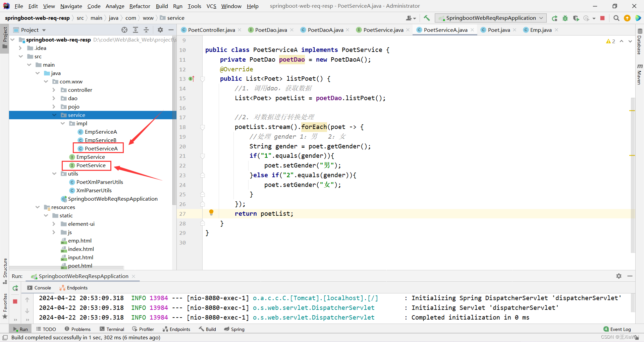644x342 pixels.
Task: Expand the .idea folder
Action: (20, 48)
